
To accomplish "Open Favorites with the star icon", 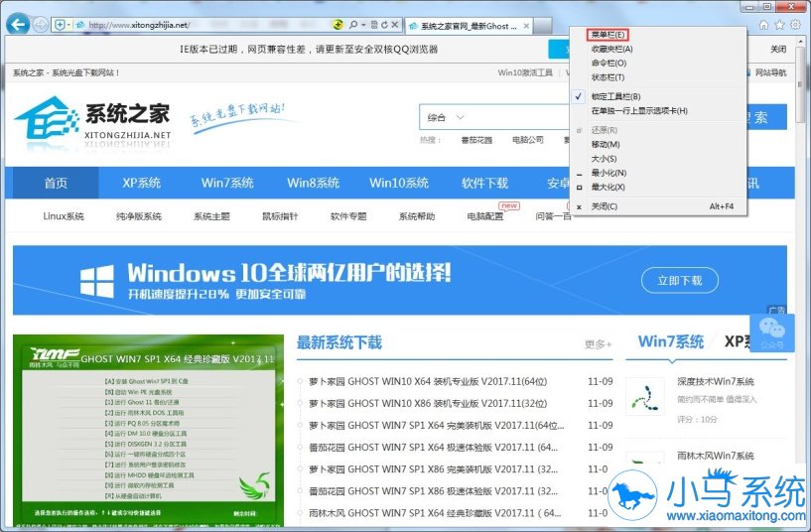I will 779,24.
